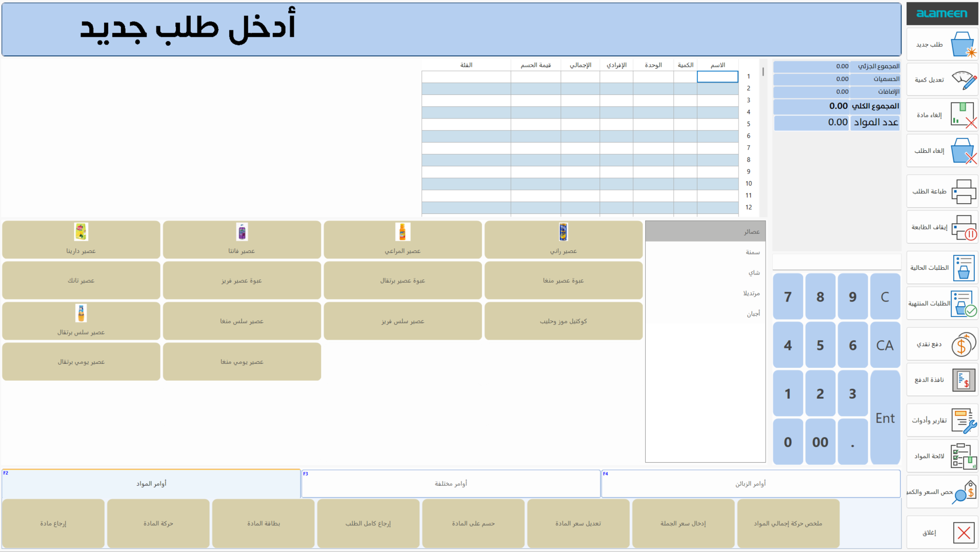980x552 pixels.
Task: Cancel the order using إلغاء الطلب icon
Action: tap(942, 151)
